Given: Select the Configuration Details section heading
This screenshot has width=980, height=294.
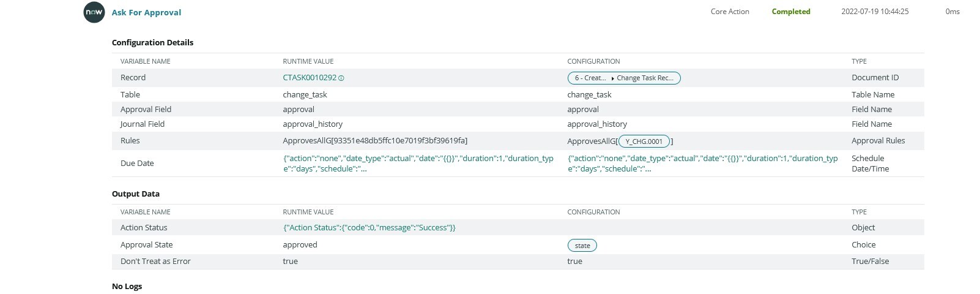Looking at the screenshot, I should coord(152,42).
